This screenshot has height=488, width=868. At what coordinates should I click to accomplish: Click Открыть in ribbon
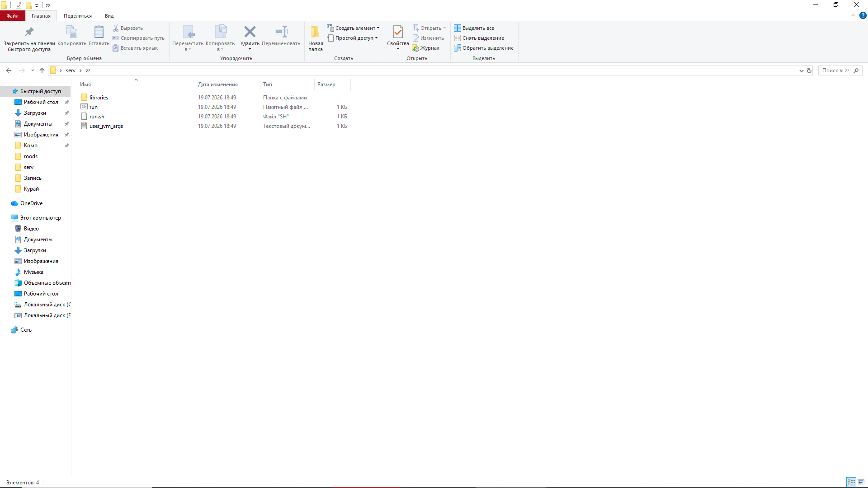(x=429, y=28)
